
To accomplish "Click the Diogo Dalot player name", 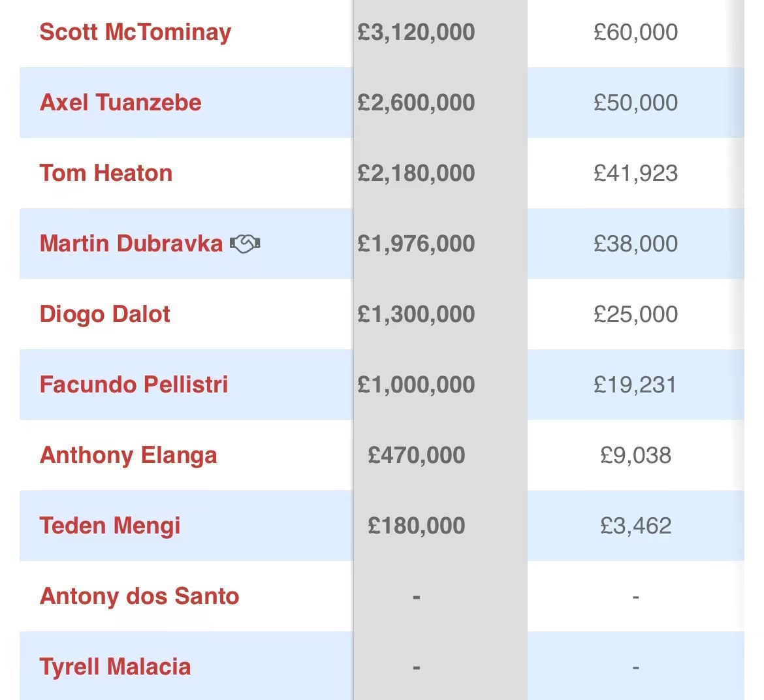I will 104,314.
